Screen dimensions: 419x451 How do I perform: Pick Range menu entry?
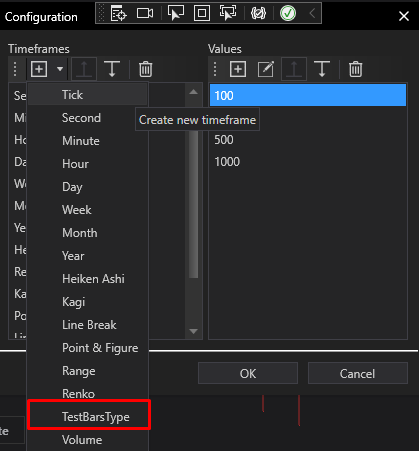coord(87,371)
